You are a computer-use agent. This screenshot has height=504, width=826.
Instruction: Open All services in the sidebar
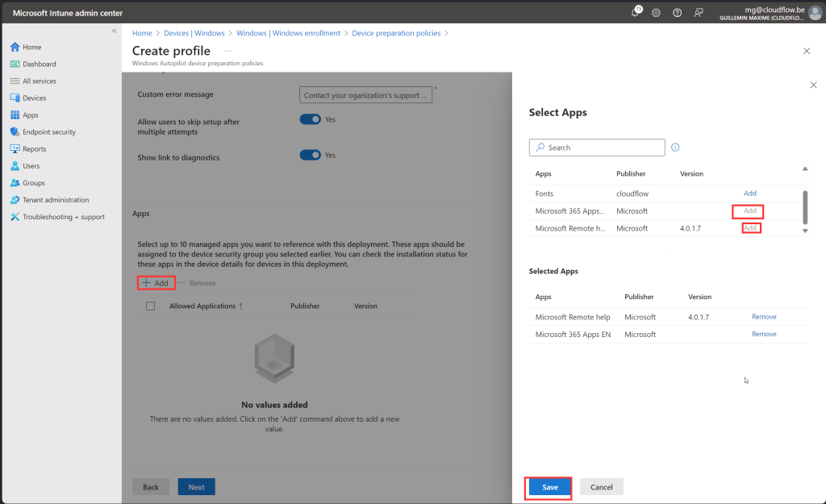39,81
